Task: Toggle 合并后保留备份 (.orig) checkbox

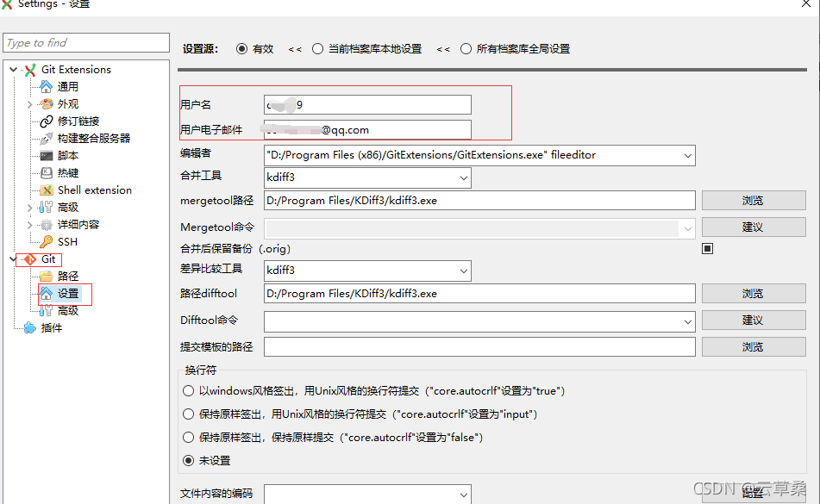Action: (708, 249)
